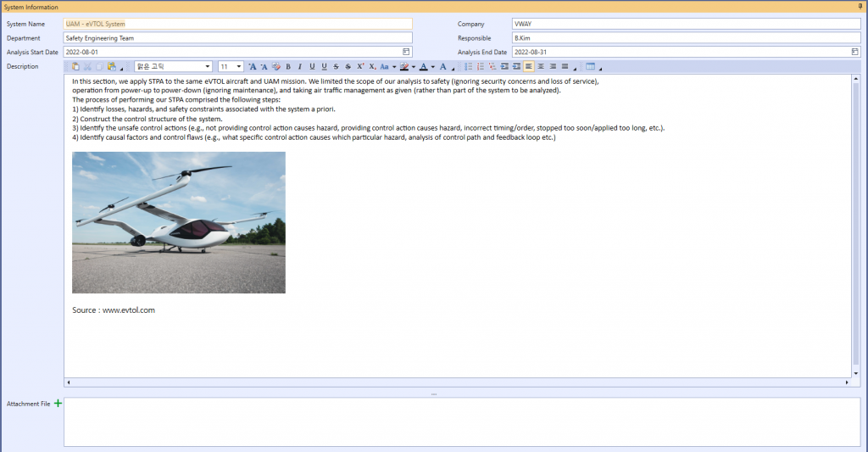This screenshot has height=452, width=868.
Task: Click line '2) Construct the control structure'
Action: 147,119
